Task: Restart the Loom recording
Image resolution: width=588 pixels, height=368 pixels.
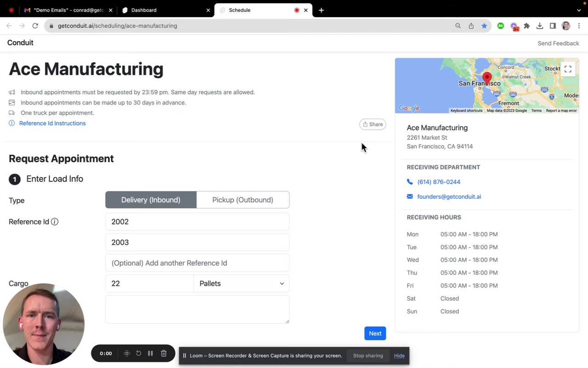Action: pyautogui.click(x=138, y=353)
